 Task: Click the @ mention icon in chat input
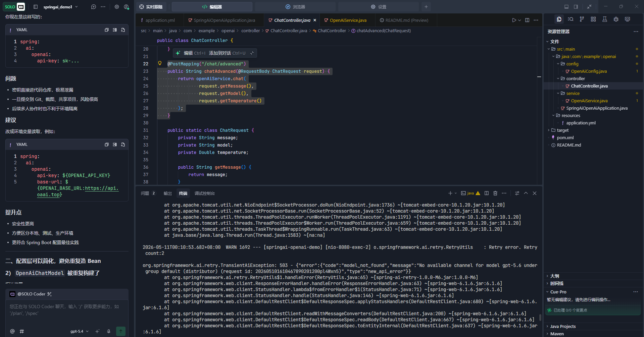[x=12, y=331]
